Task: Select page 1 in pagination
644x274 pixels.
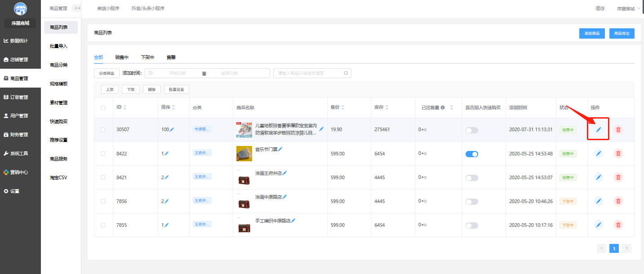Action: point(614,248)
